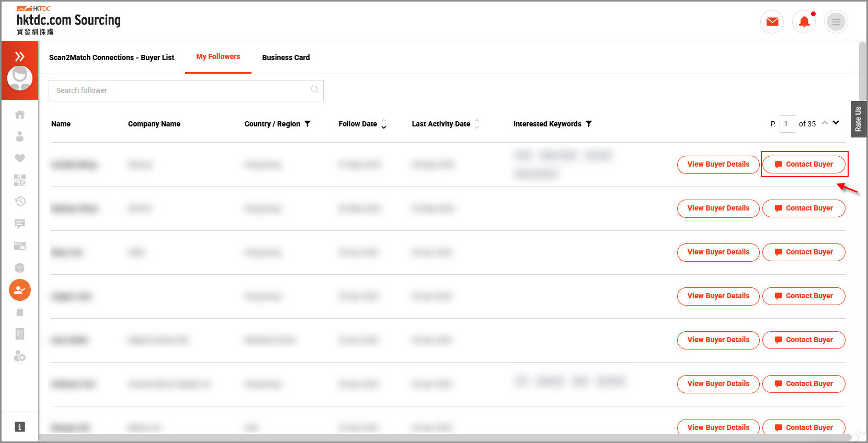
Task: Open the mail envelope icon in header
Action: (772, 22)
